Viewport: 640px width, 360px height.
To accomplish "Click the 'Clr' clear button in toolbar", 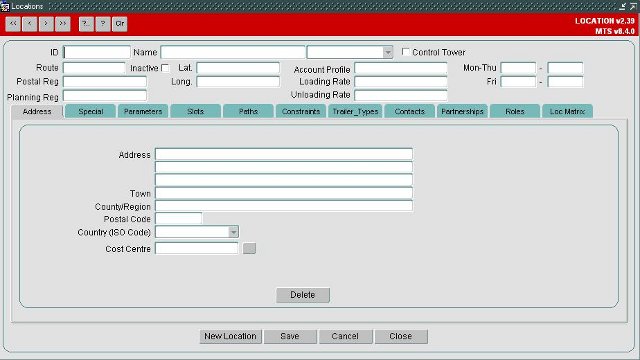I will [120, 24].
